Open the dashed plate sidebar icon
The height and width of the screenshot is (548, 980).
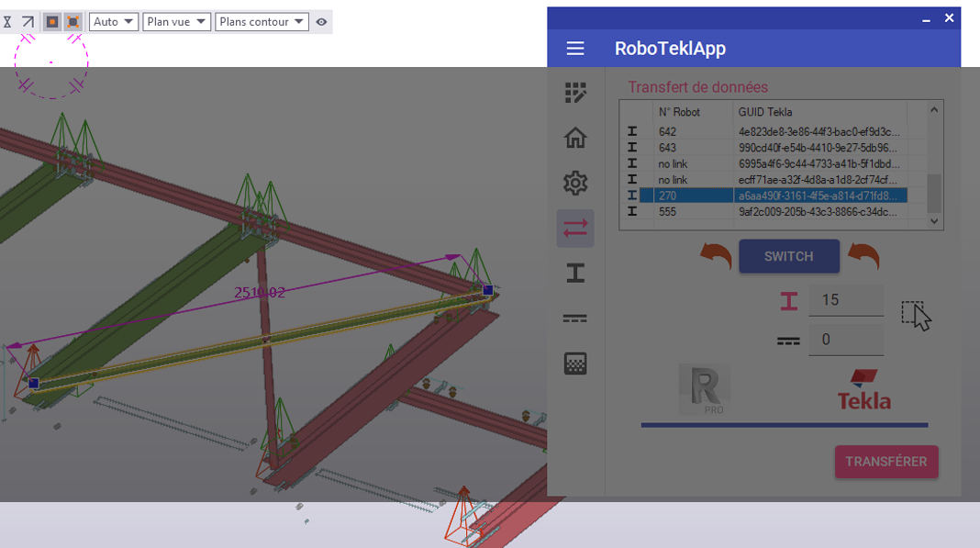pyautogui.click(x=575, y=319)
